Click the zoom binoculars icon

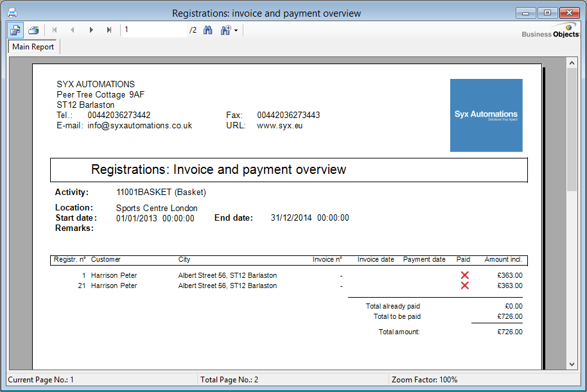[225, 30]
